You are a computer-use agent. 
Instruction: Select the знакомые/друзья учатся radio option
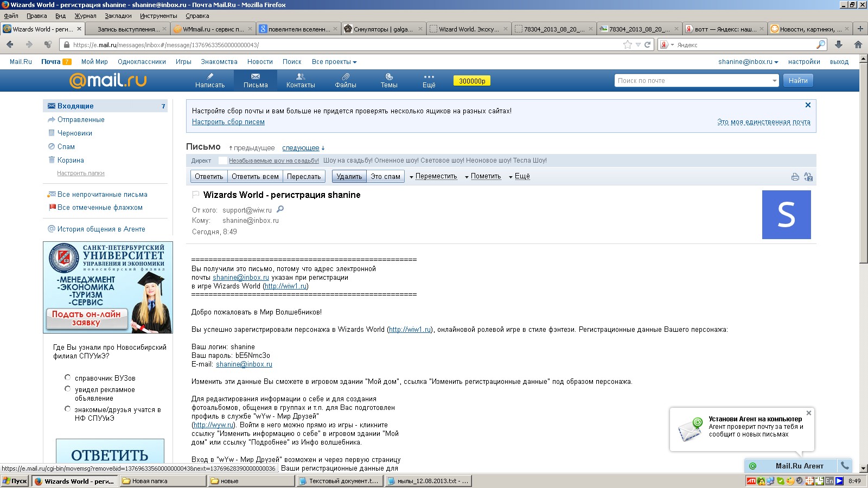[67, 409]
